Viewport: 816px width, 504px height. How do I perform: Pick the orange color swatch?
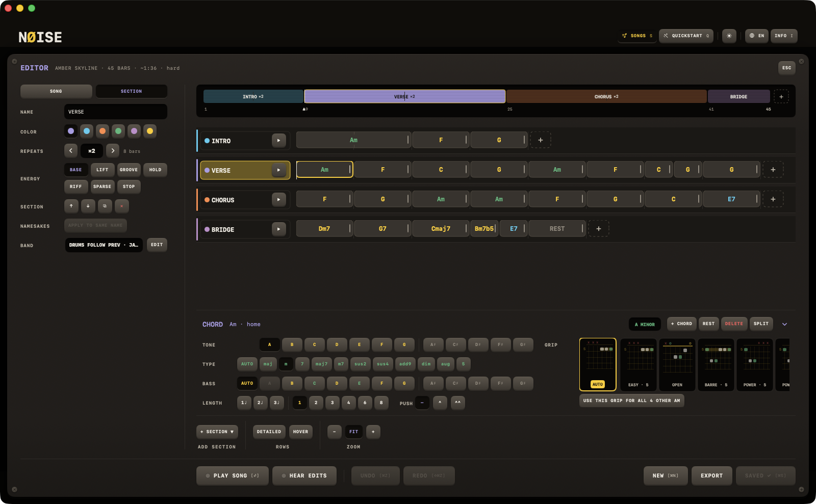point(103,131)
